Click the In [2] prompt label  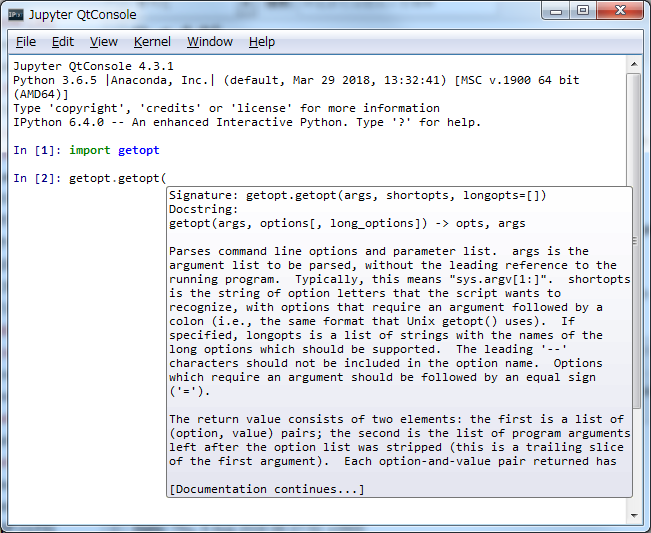click(37, 178)
